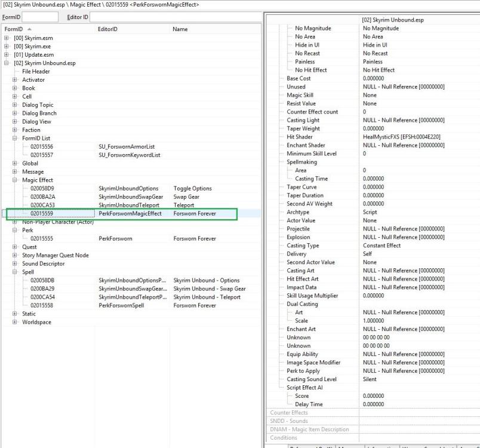
Task: Select the PerkForsworn perk record
Action: (x=115, y=238)
